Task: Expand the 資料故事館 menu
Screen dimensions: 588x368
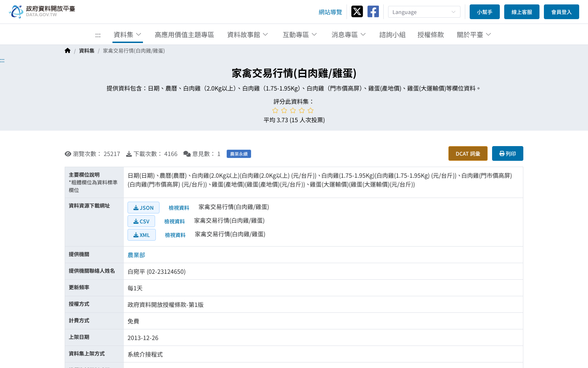Action: (x=248, y=35)
